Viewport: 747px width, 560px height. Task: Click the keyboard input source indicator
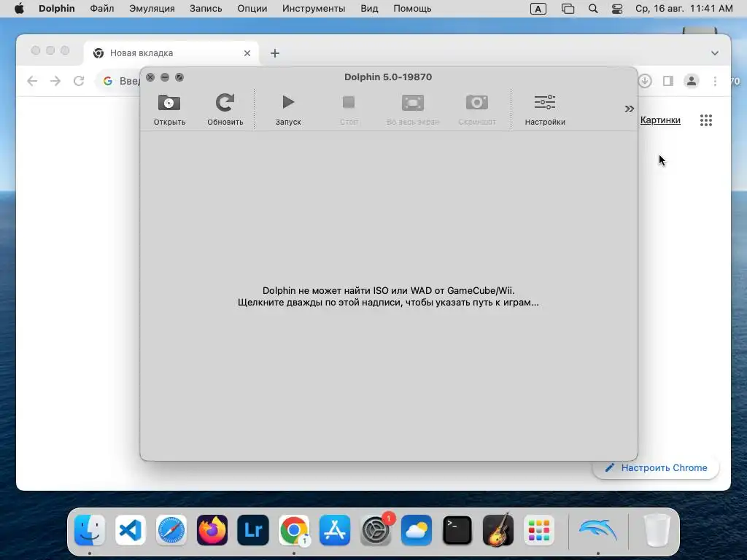(x=538, y=9)
